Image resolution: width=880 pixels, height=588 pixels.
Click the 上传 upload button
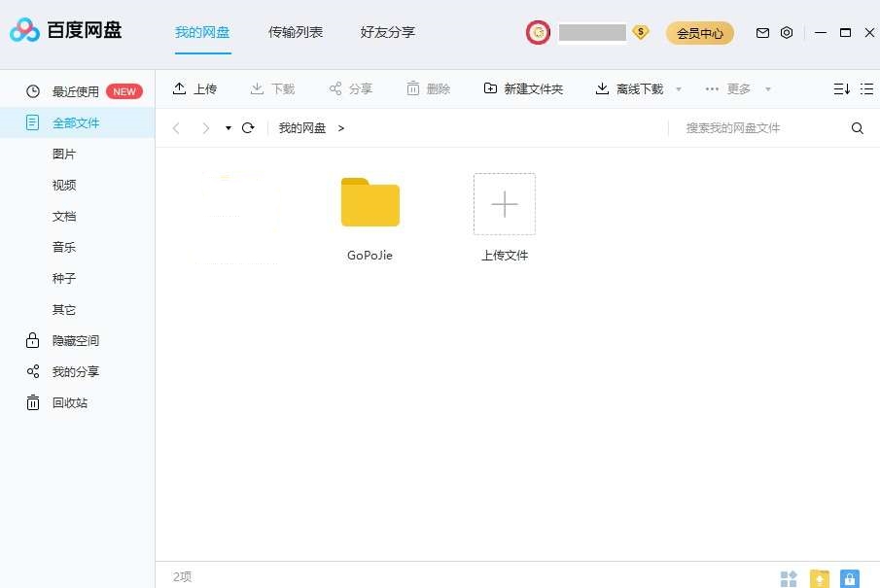(194, 88)
